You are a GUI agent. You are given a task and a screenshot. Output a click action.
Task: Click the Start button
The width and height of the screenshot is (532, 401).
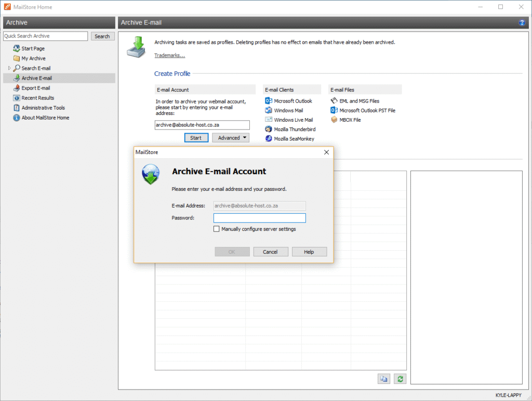point(196,137)
